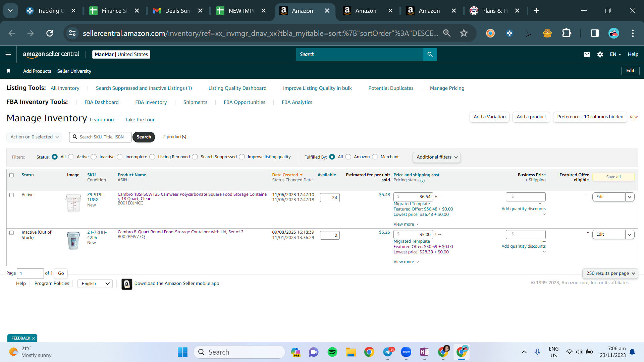
Task: Expand View more for Cambro 18SFSCW135 row
Action: click(x=406, y=224)
